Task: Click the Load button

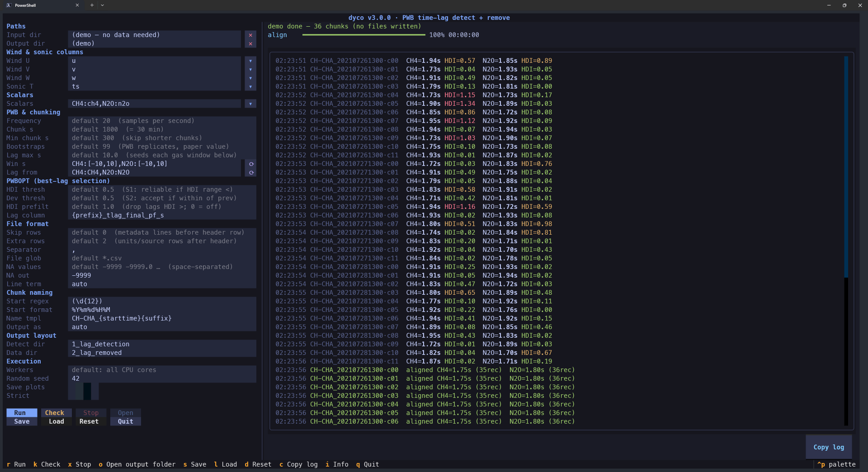Action: 56,421
